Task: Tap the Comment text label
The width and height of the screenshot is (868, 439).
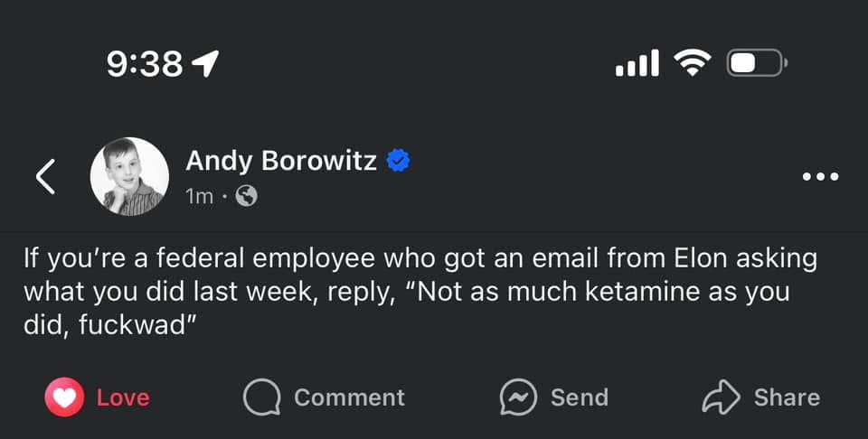Action: [x=349, y=397]
